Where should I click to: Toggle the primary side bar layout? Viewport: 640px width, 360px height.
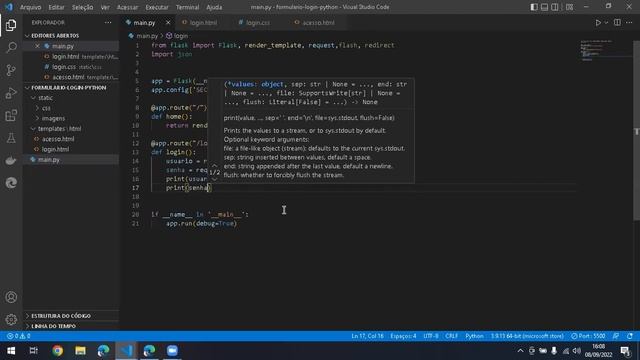(534, 7)
